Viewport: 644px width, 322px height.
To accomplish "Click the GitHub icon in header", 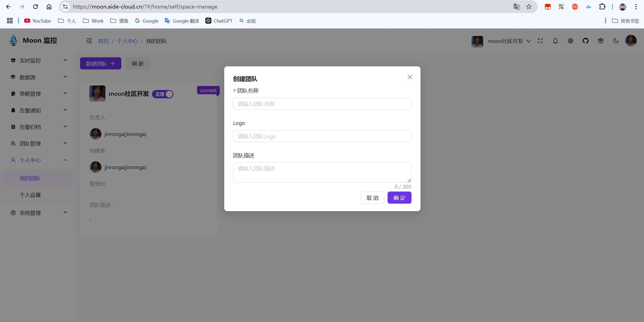I will pos(586,41).
